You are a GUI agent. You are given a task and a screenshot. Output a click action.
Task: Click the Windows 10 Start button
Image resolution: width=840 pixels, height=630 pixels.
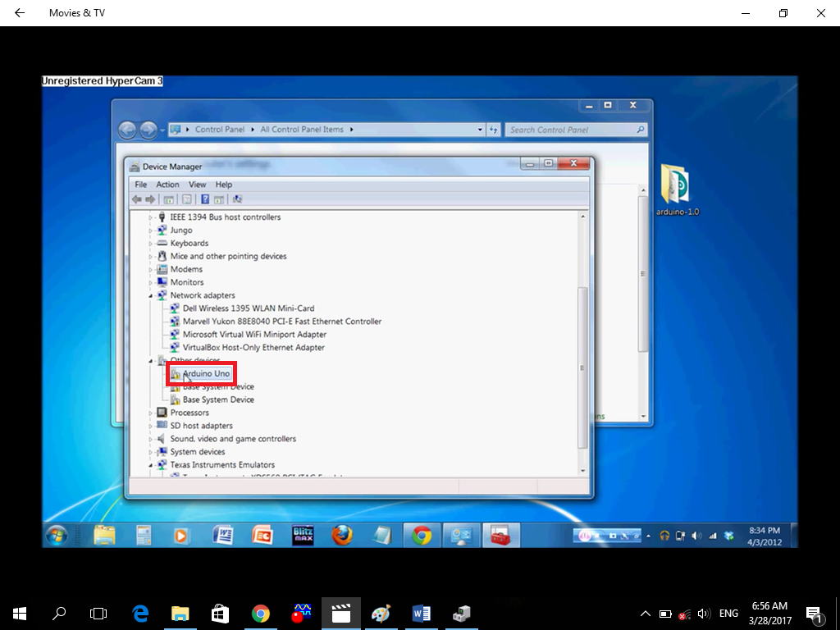tap(20, 614)
